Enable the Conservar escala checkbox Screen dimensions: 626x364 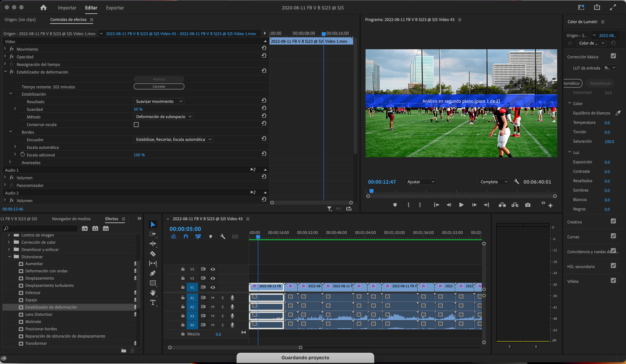[x=136, y=125]
